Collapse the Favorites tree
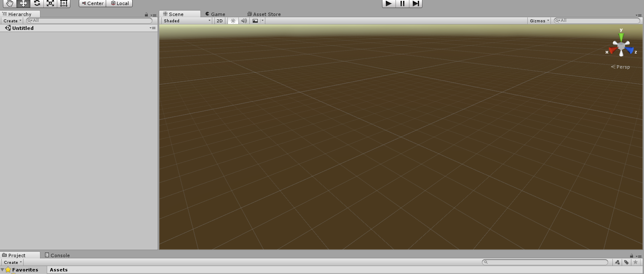This screenshot has height=274, width=644. click(2, 270)
